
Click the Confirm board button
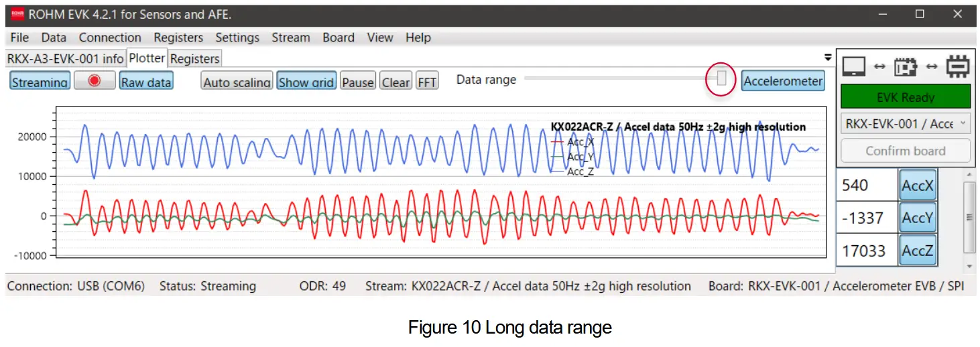tap(905, 151)
